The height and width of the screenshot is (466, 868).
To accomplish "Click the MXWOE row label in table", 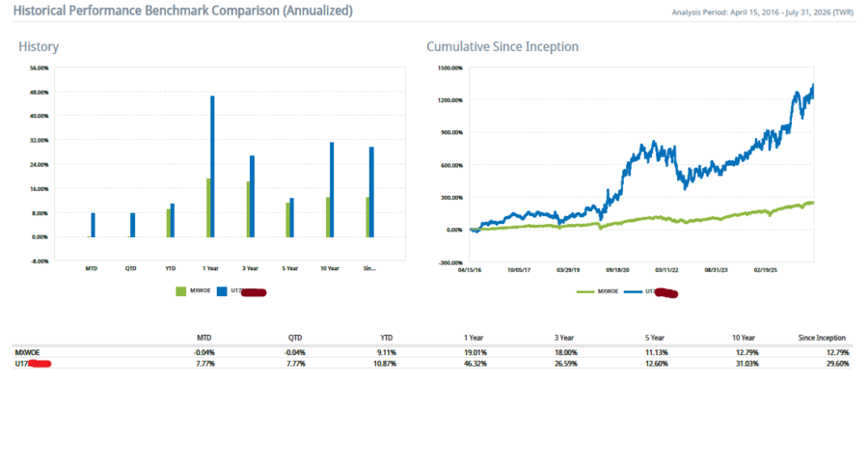I will tap(27, 352).
